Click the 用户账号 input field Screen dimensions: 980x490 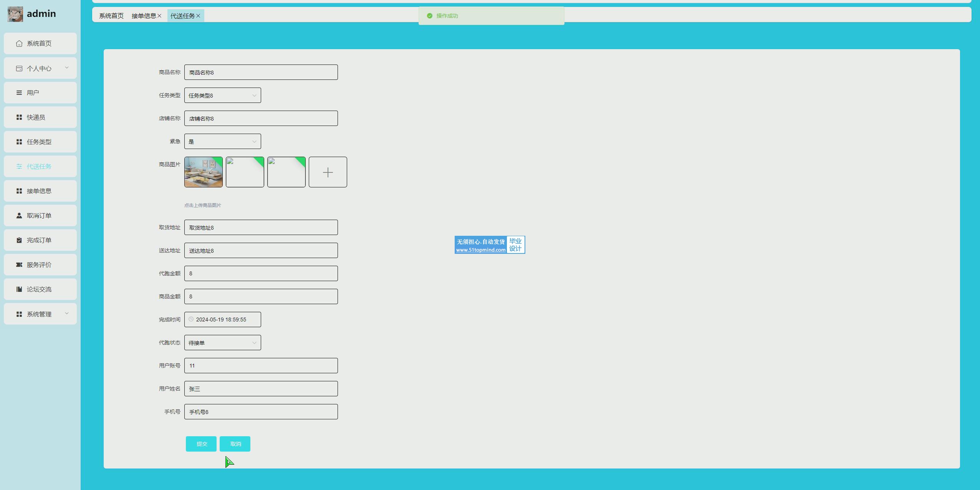pos(261,366)
